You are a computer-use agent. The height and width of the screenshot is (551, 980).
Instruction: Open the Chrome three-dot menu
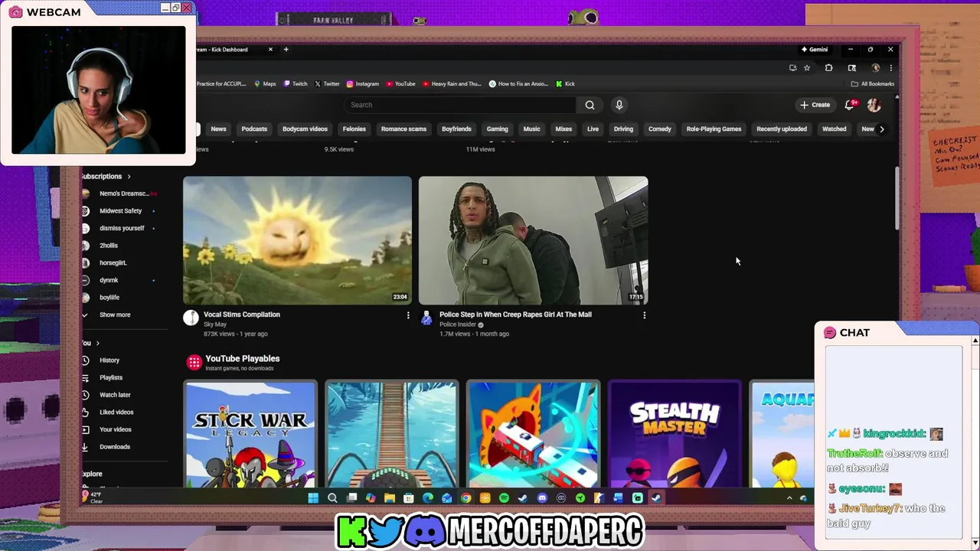pyautogui.click(x=890, y=67)
